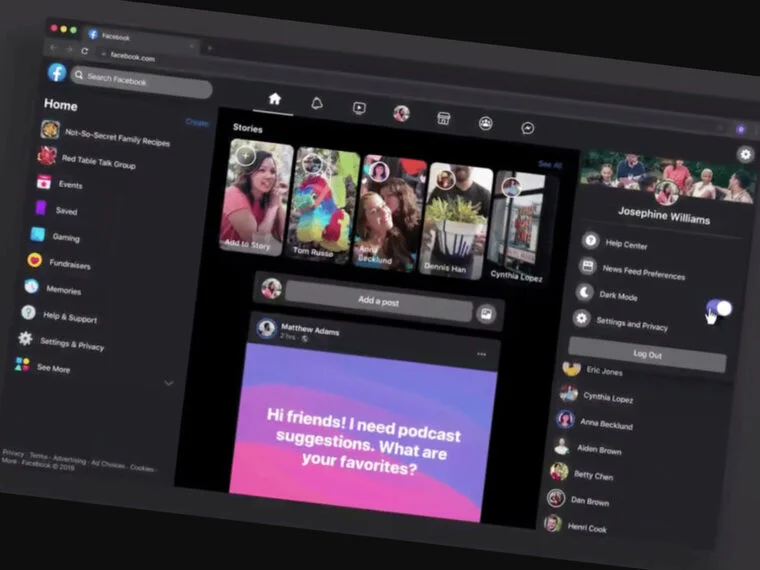Open the Messenger icon
This screenshot has width=760, height=570.
pyautogui.click(x=528, y=128)
